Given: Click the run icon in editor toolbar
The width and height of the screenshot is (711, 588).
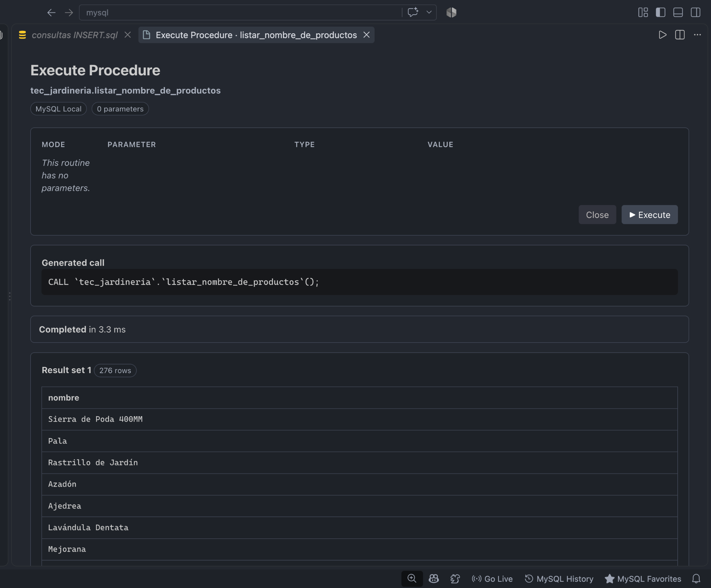Looking at the screenshot, I should click(x=662, y=35).
